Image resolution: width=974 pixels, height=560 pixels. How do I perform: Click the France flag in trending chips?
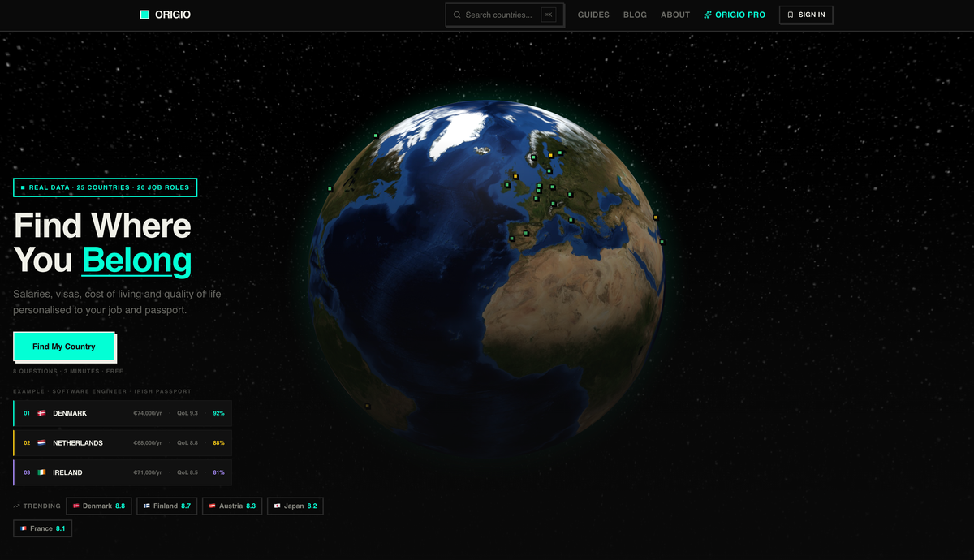pyautogui.click(x=24, y=528)
